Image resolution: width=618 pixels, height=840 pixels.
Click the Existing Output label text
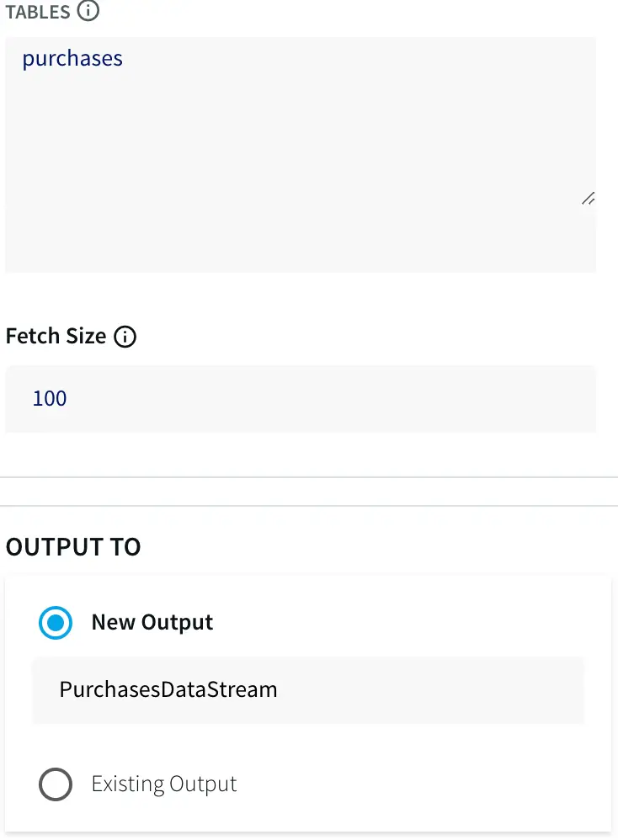click(164, 784)
